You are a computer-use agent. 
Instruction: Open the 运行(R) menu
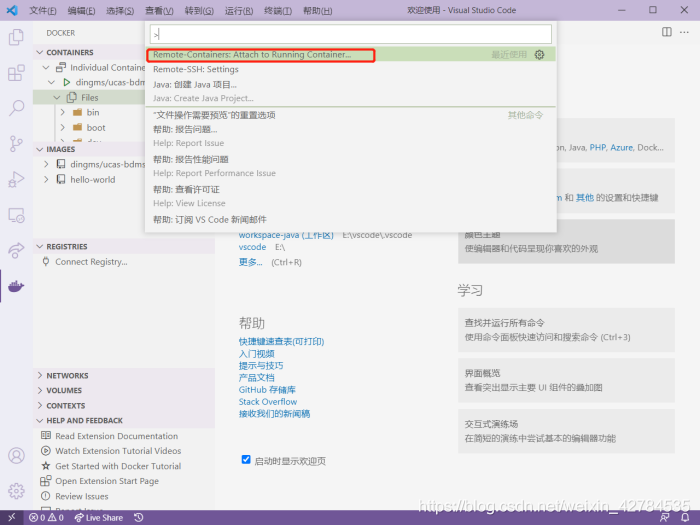(239, 10)
